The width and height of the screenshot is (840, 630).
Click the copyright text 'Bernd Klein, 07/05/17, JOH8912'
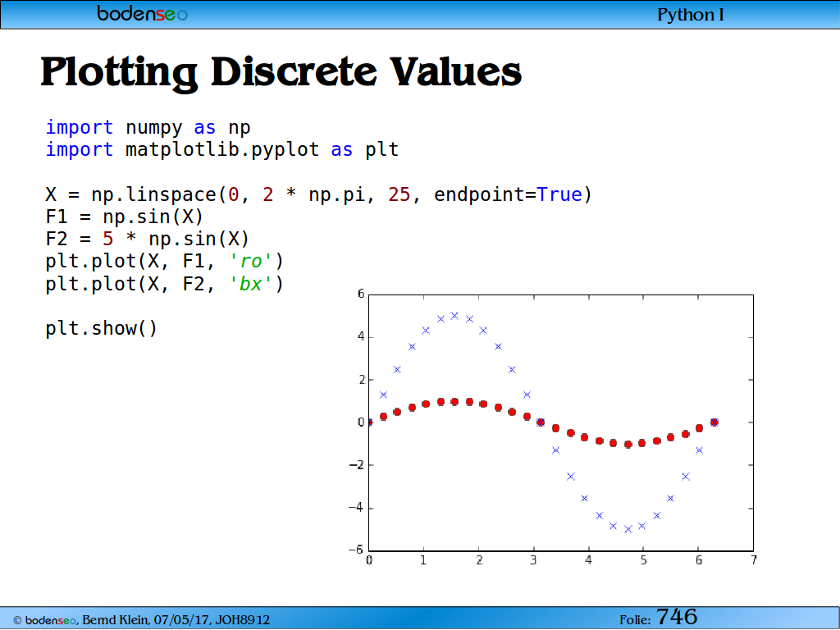176,620
